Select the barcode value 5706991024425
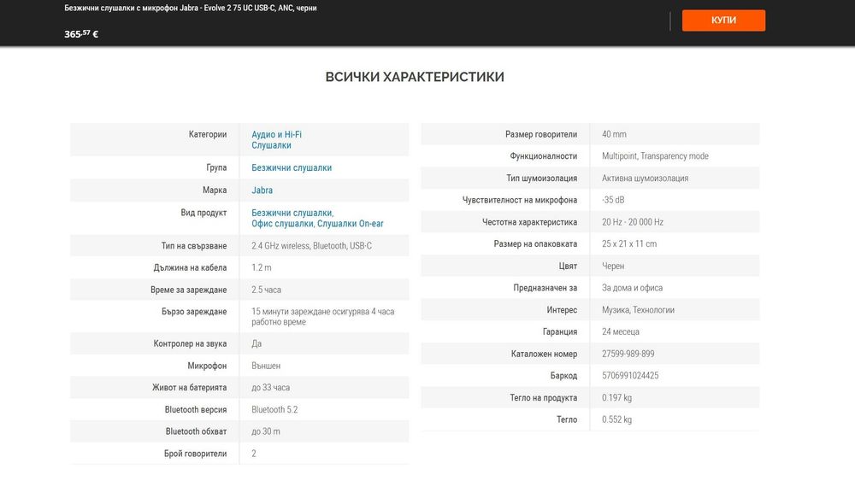 (630, 375)
